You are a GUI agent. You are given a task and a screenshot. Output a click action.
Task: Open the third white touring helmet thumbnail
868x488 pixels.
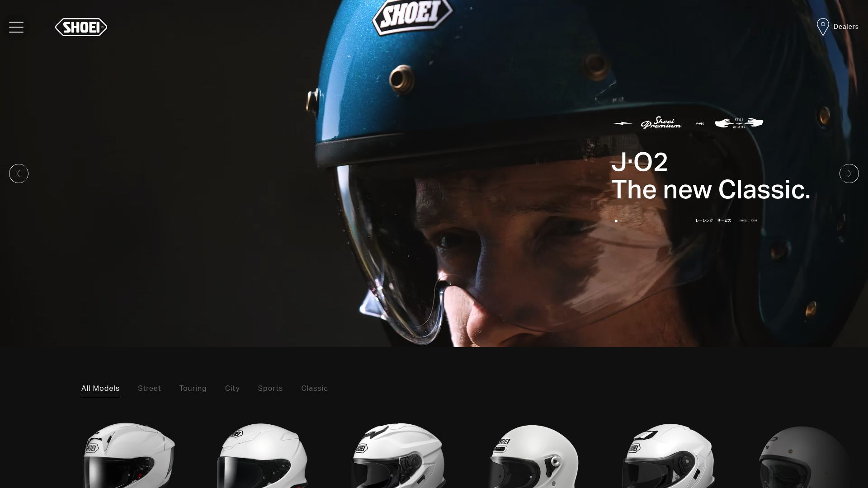click(398, 455)
